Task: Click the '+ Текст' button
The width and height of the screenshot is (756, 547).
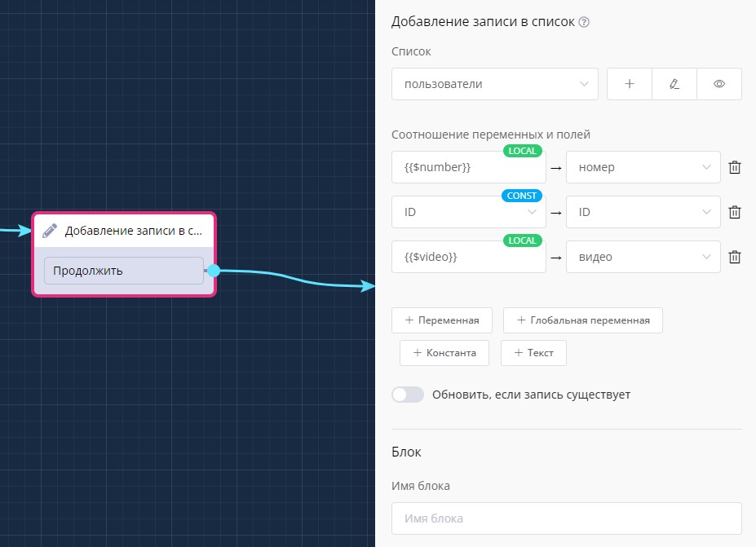Action: click(533, 353)
